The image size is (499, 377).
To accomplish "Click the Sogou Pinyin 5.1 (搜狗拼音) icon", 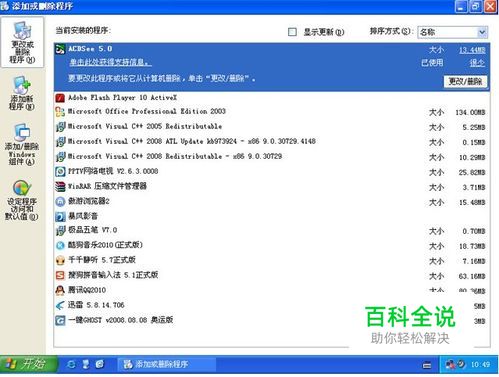I will pos(60,275).
